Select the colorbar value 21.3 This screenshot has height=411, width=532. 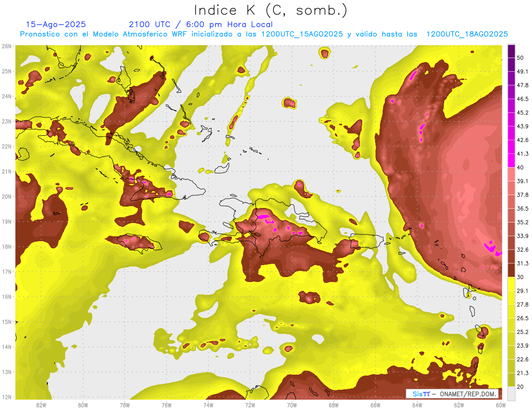click(522, 373)
